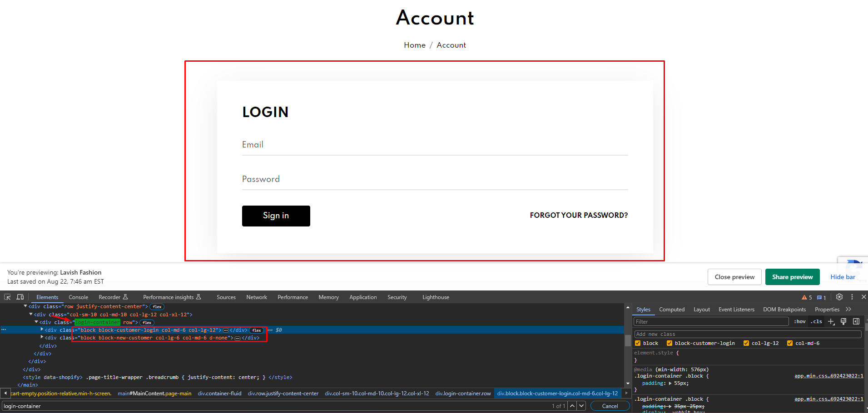Expand the block-new-customer div node
Screen dimensions: 868x413
[x=42, y=337]
